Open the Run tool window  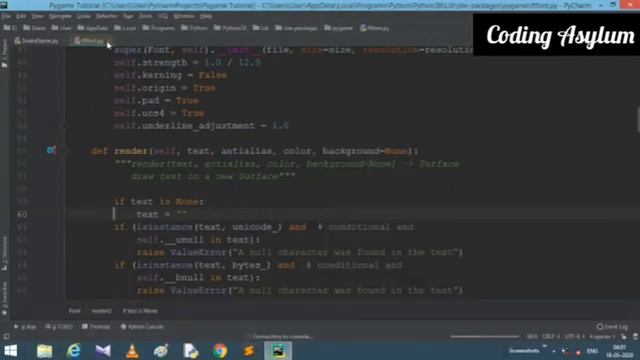pyautogui.click(x=25, y=327)
